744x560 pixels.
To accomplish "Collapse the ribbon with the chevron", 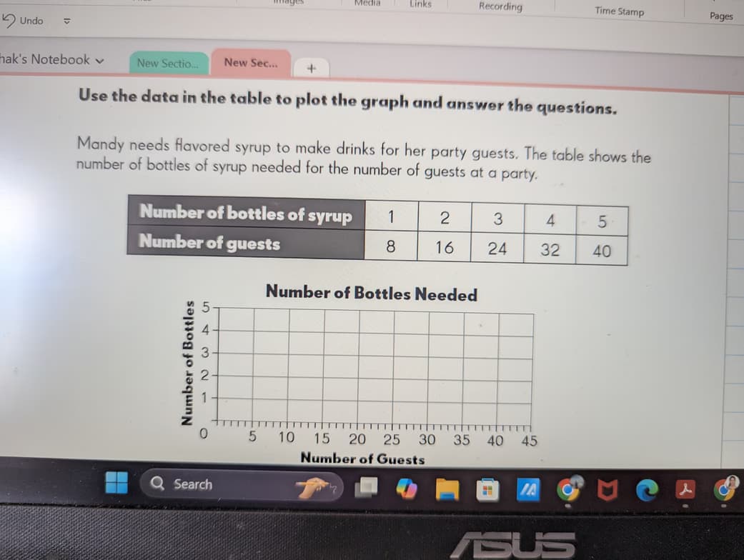I will (66, 23).
